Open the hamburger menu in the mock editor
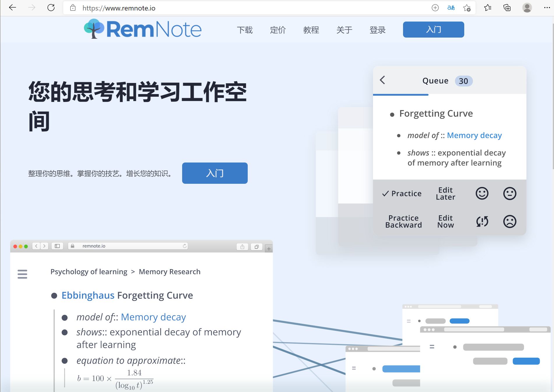Viewport: 554px width, 392px height. (22, 274)
